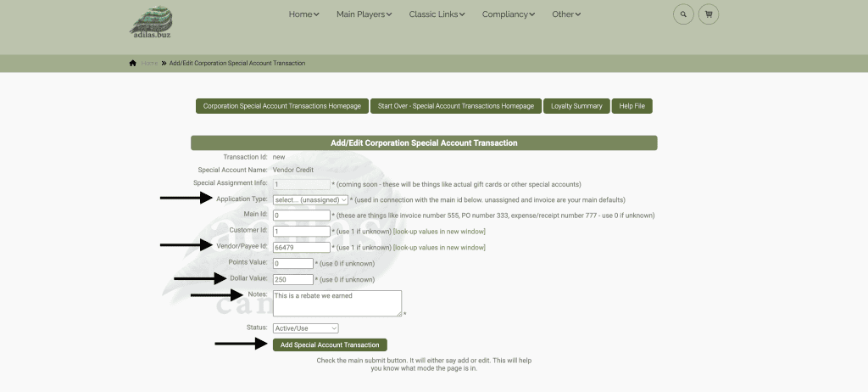Screen dimensions: 868x392
Task: Open the Home menu
Action: (304, 14)
